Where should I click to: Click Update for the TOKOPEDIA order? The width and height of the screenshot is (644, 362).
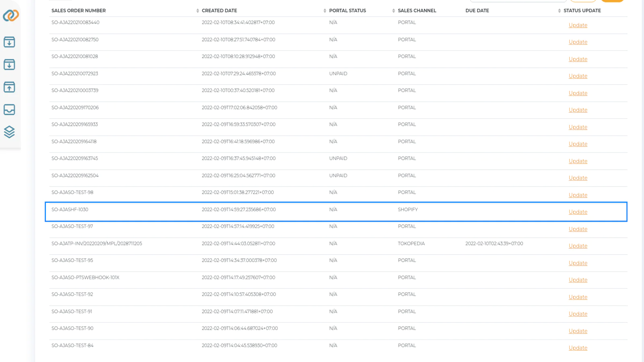click(578, 246)
